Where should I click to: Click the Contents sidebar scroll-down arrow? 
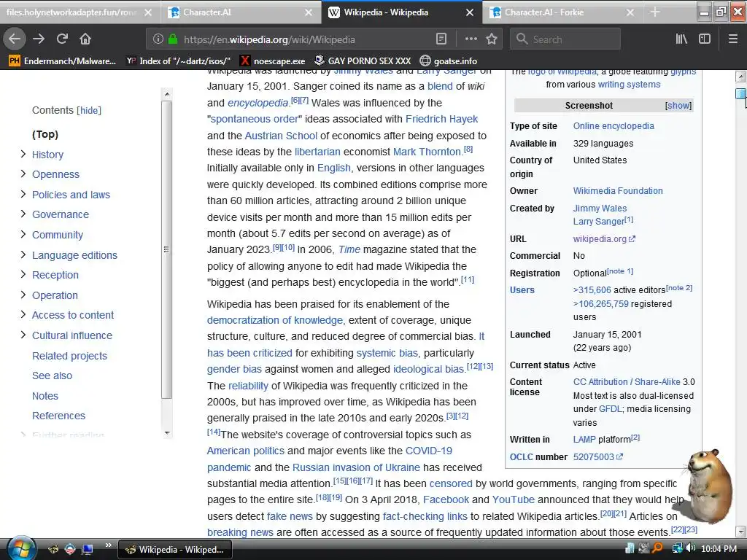(167, 433)
